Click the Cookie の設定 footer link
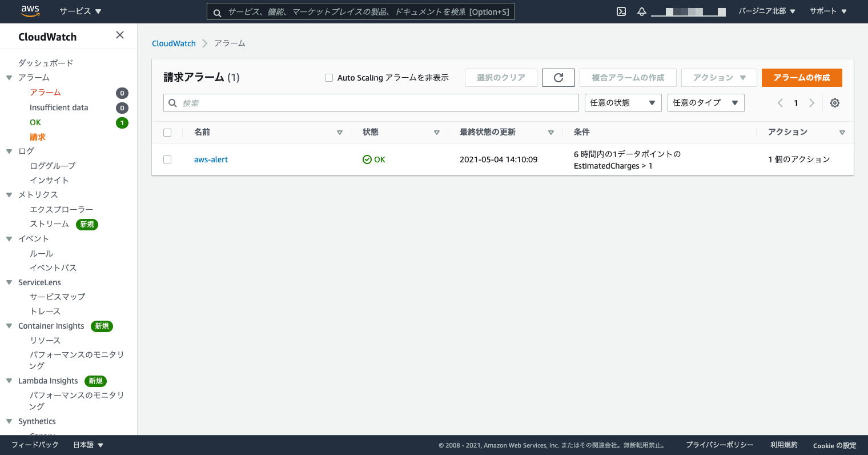 pos(835,445)
